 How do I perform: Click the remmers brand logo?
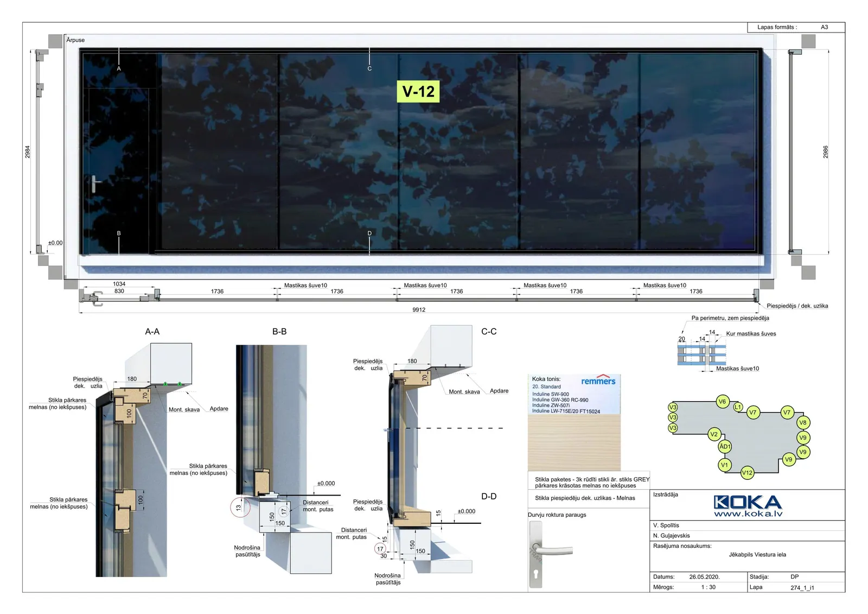point(598,381)
